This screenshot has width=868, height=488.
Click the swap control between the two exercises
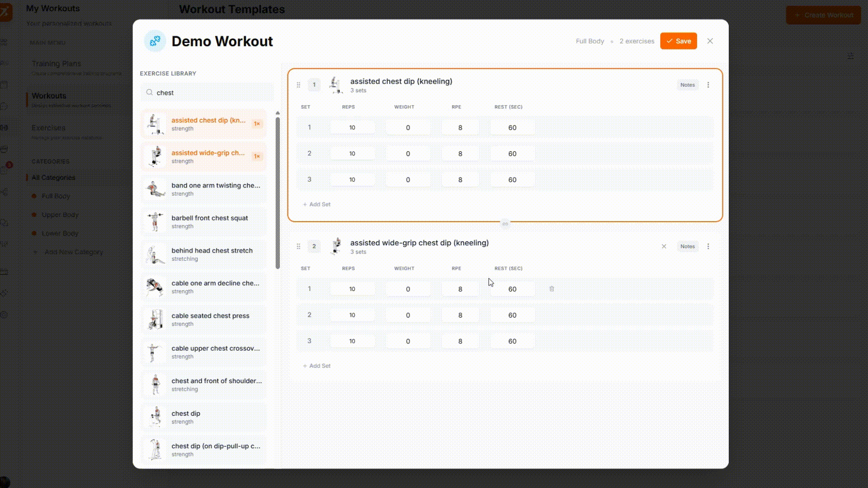[x=505, y=224]
